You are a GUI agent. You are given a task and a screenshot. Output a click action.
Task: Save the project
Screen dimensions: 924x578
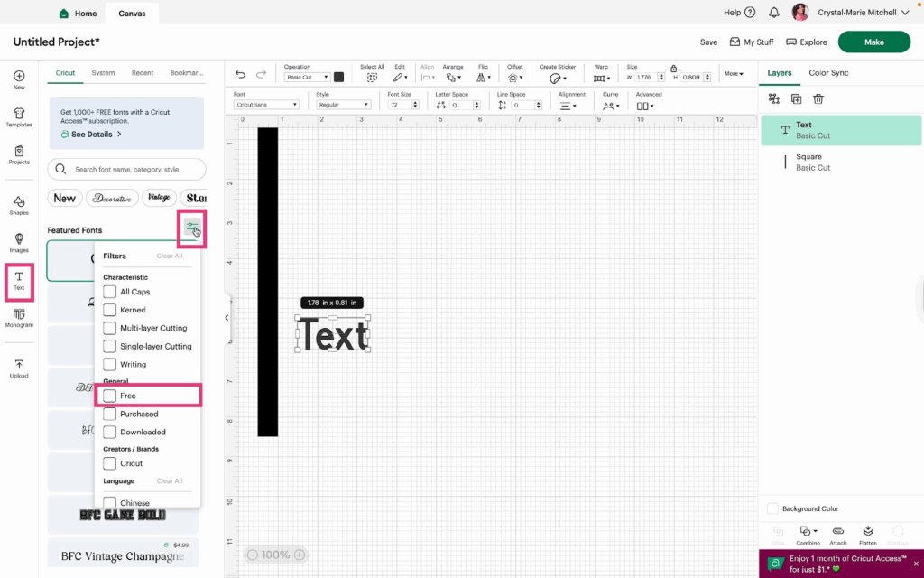point(709,42)
